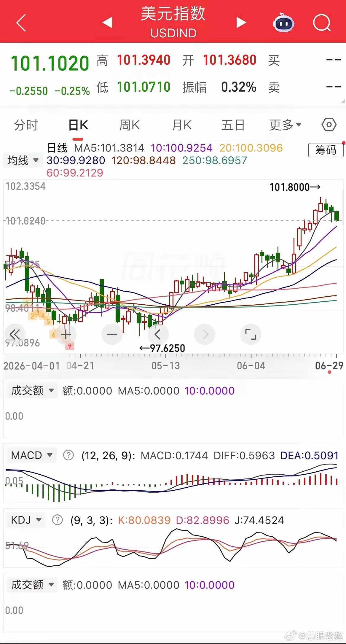Open chart settings hexagon icon

[329, 125]
